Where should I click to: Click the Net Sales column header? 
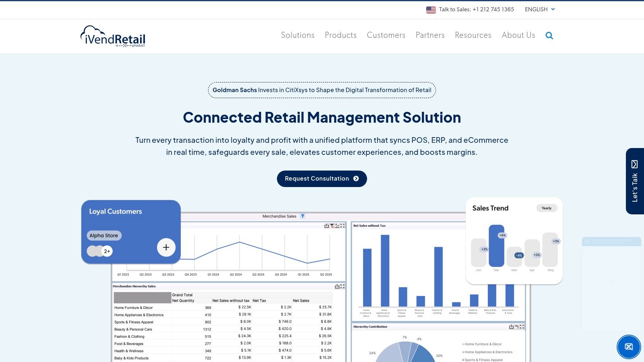[301, 300]
